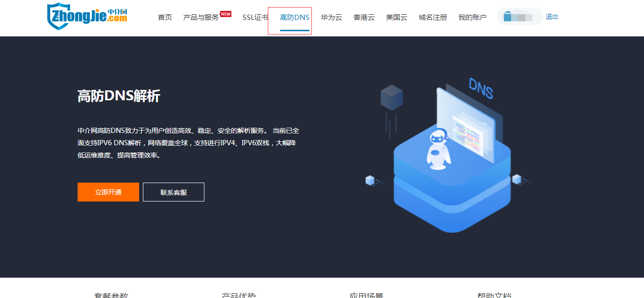Click 退出 to log out
The height and width of the screenshot is (298, 644).
[x=552, y=17]
